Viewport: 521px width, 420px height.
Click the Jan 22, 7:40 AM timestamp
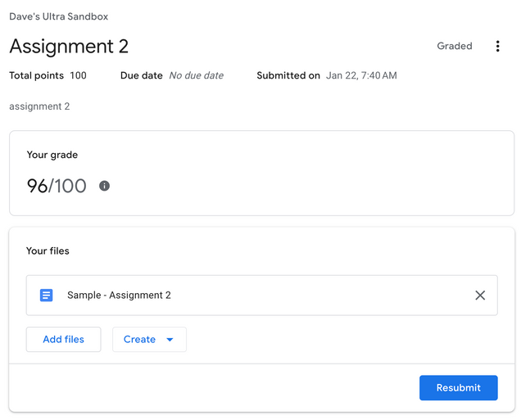(x=361, y=75)
